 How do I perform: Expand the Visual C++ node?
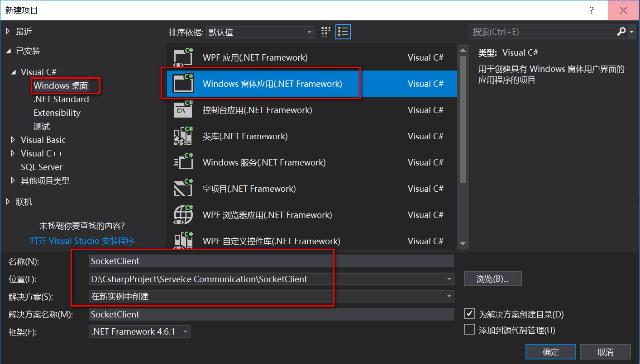[13, 153]
